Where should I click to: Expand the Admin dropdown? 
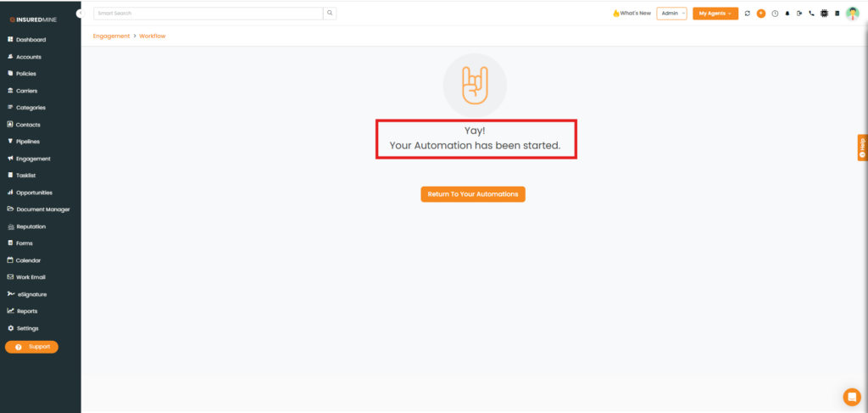[671, 14]
